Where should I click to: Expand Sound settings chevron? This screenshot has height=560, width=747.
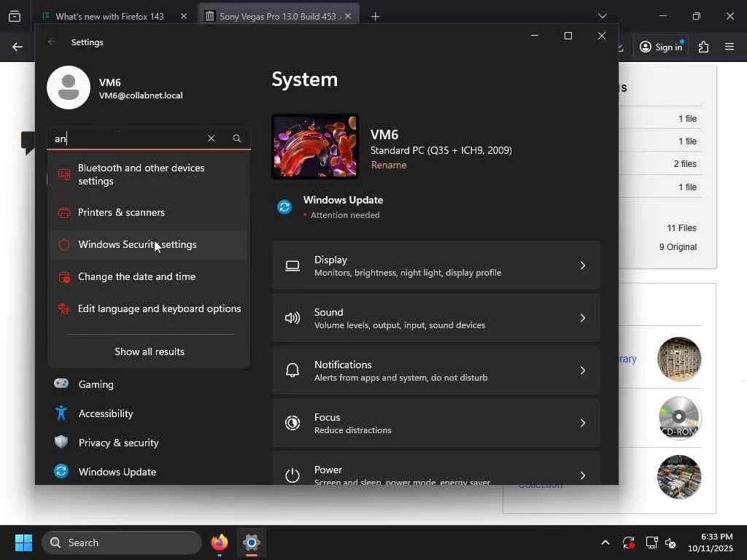pyautogui.click(x=582, y=319)
